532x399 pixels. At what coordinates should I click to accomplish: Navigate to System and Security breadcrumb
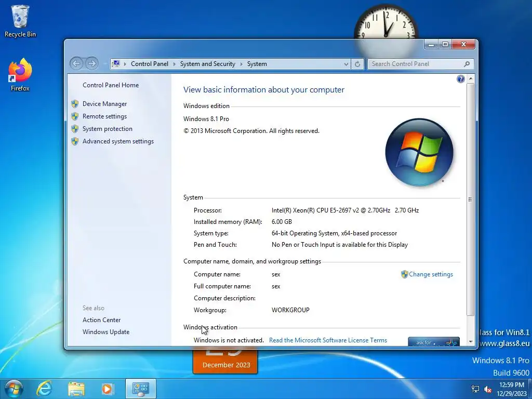point(208,64)
